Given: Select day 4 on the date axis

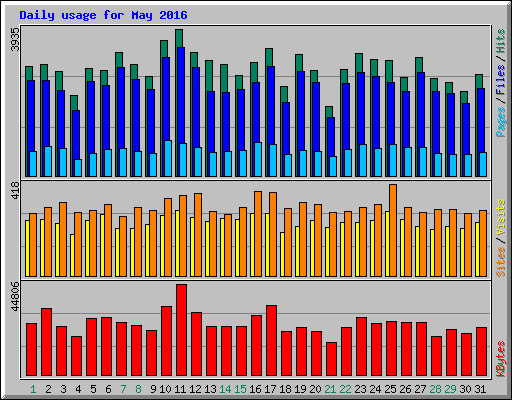Looking at the screenshot, I should pos(78,389).
